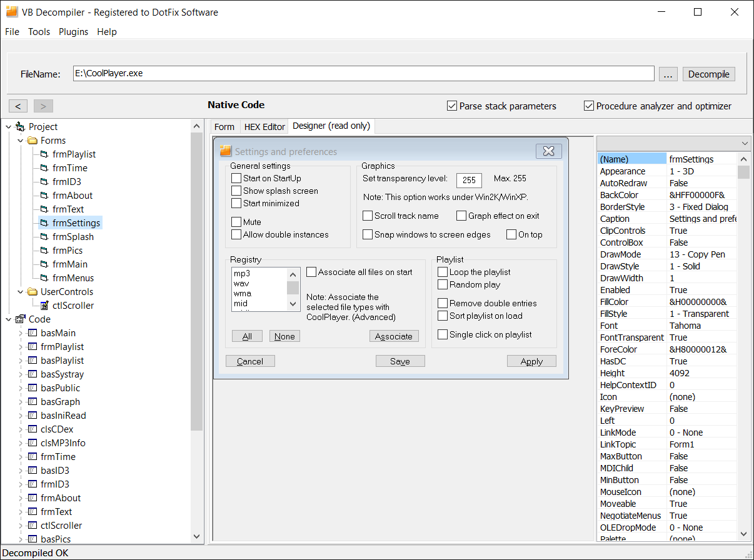This screenshot has height=560, width=754.
Task: Check Snap windows to screen edges
Action: (x=368, y=234)
